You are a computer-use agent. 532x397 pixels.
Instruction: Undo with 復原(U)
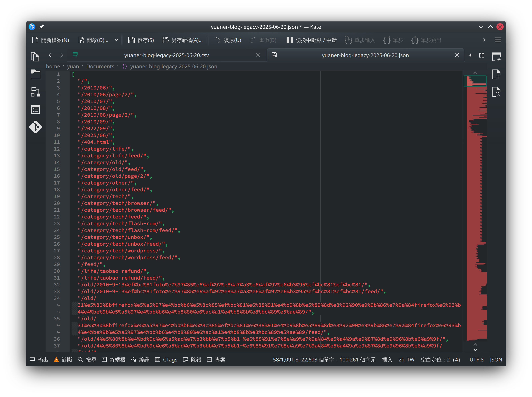(228, 40)
